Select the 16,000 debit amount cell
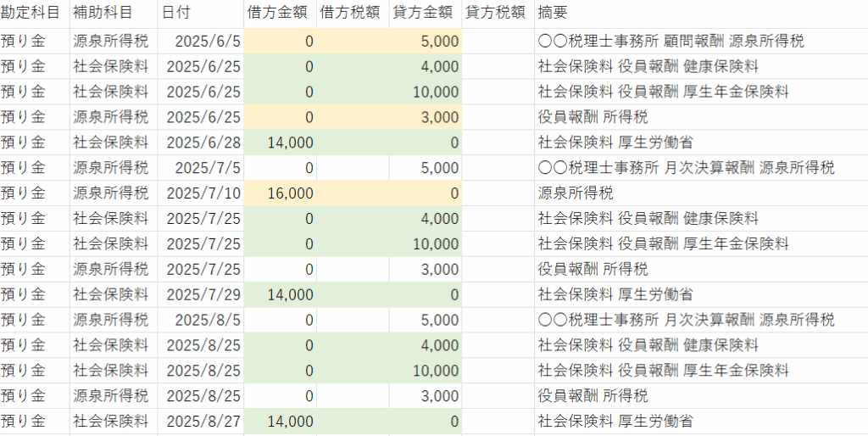 tap(290, 193)
